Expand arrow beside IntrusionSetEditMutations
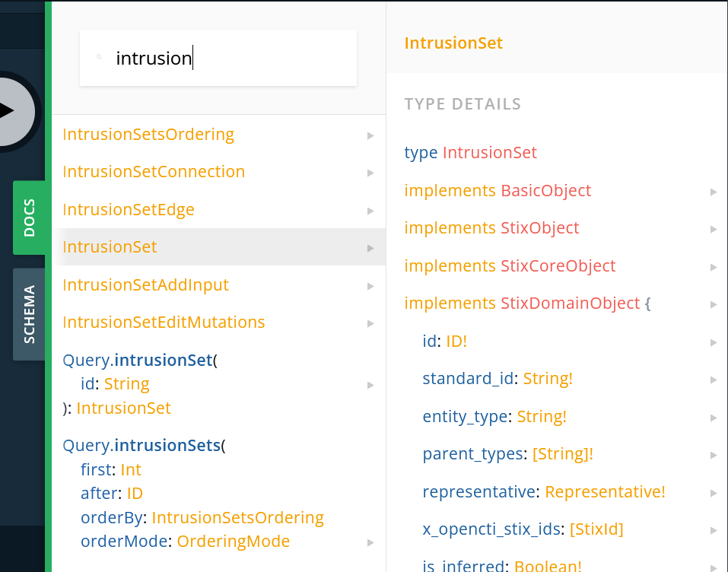 pyautogui.click(x=370, y=323)
